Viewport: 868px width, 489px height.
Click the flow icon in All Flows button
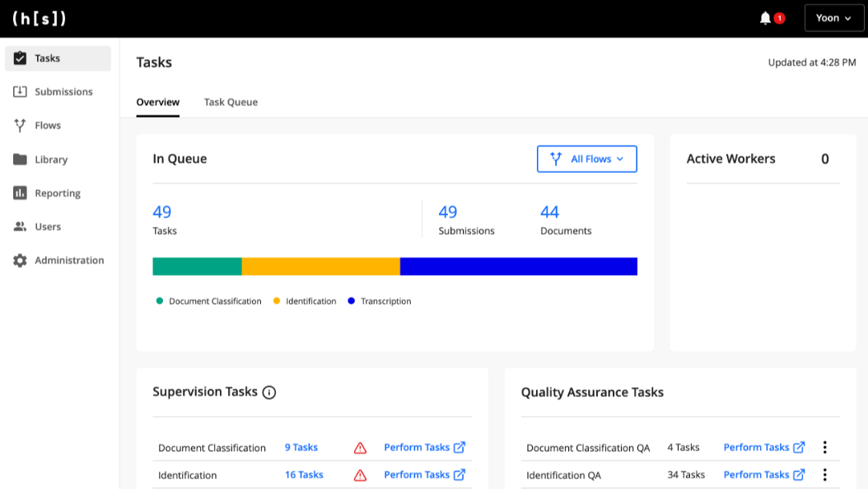pos(556,159)
